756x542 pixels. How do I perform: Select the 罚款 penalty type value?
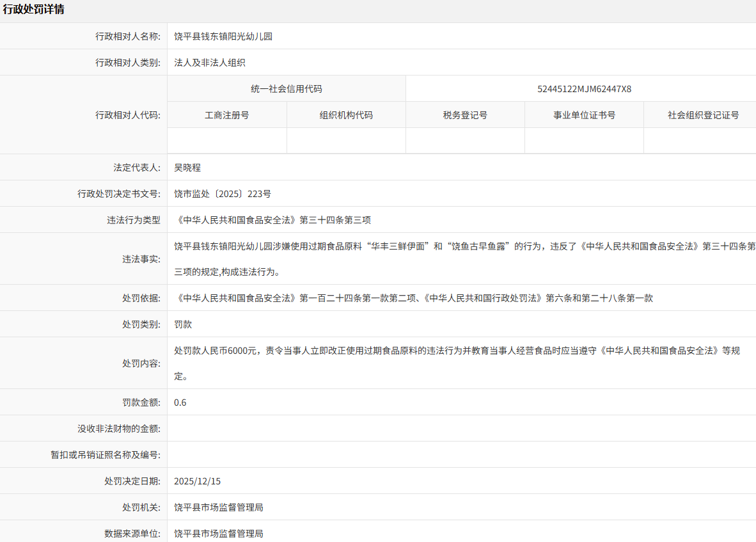[183, 324]
